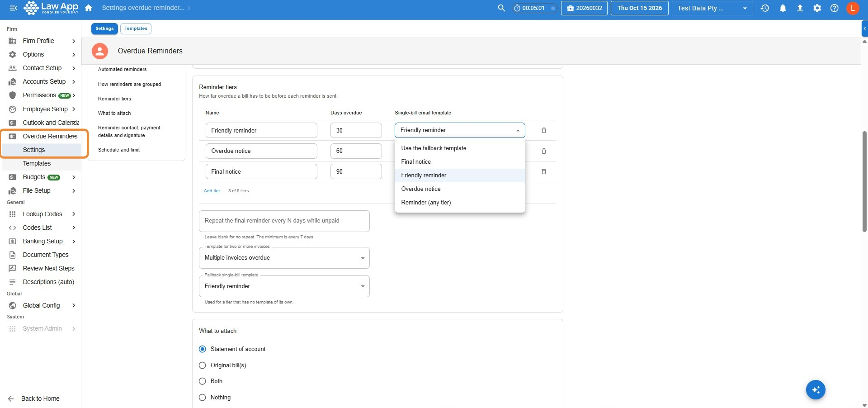This screenshot has width=868, height=408.
Task: Open the history clock icon
Action: coord(765,8)
